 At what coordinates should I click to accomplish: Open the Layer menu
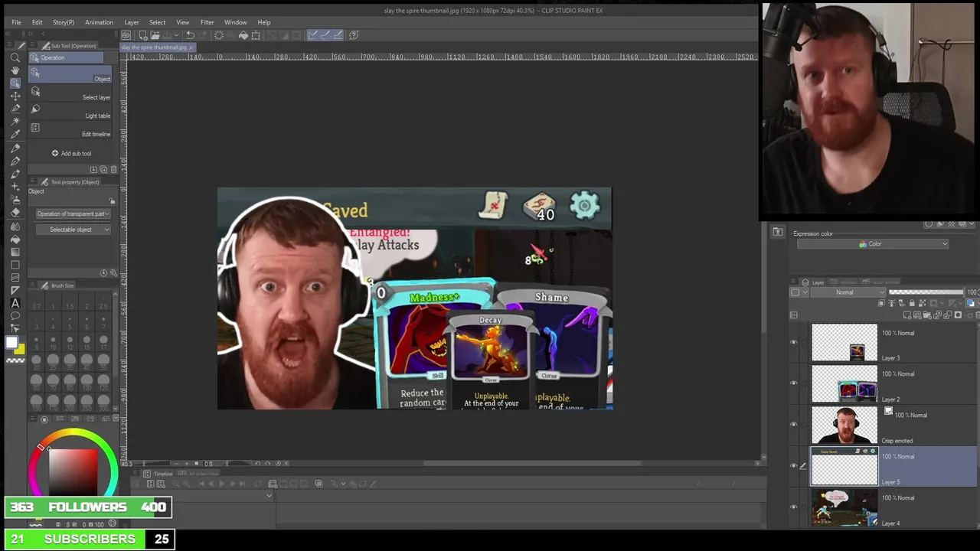132,22
